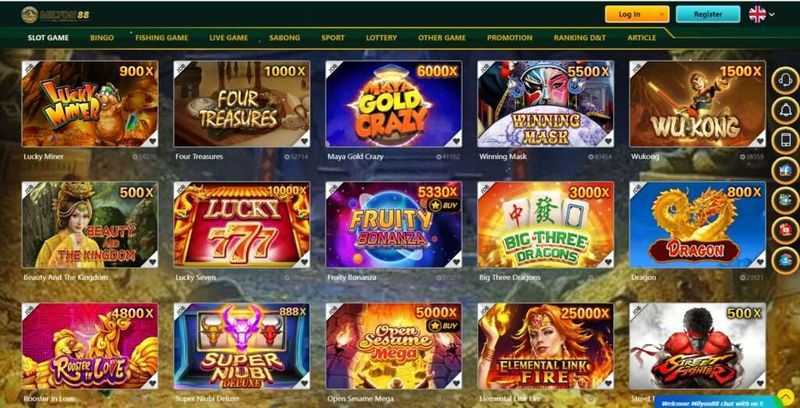The image size is (800, 408).
Task: Click the mobile phone app icon
Action: coord(785,141)
